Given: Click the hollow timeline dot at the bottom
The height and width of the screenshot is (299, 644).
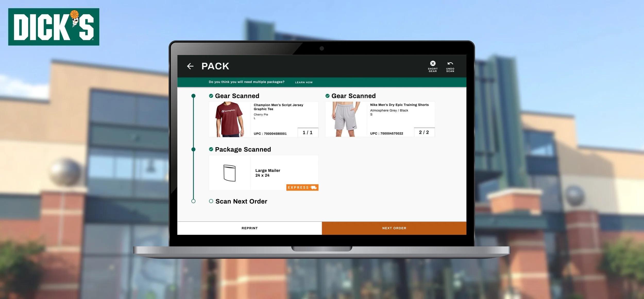Looking at the screenshot, I should pyautogui.click(x=193, y=201).
